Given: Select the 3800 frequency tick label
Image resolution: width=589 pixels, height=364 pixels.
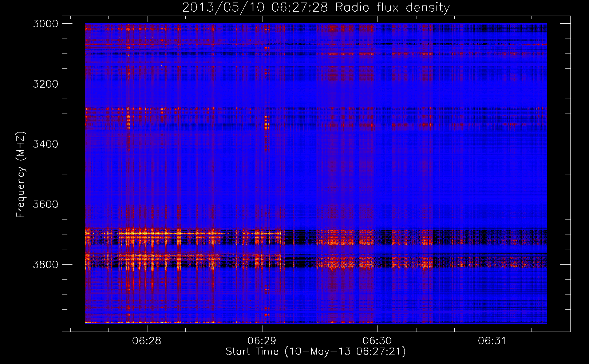Looking at the screenshot, I should tap(46, 264).
